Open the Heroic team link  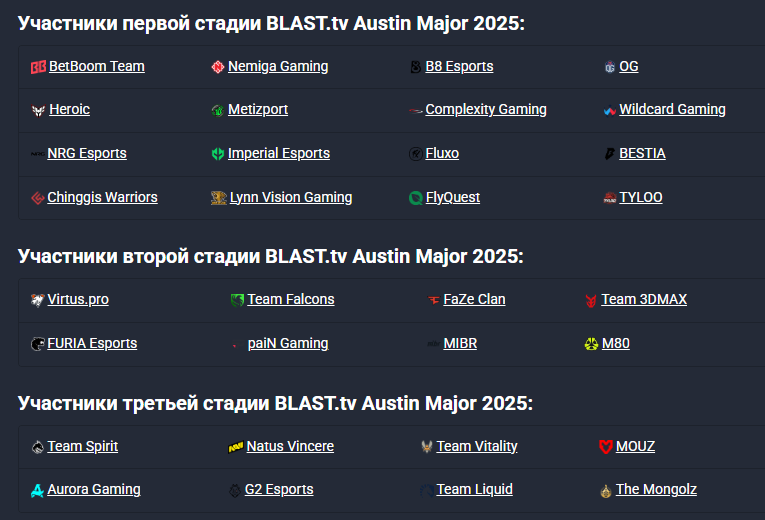pos(69,109)
